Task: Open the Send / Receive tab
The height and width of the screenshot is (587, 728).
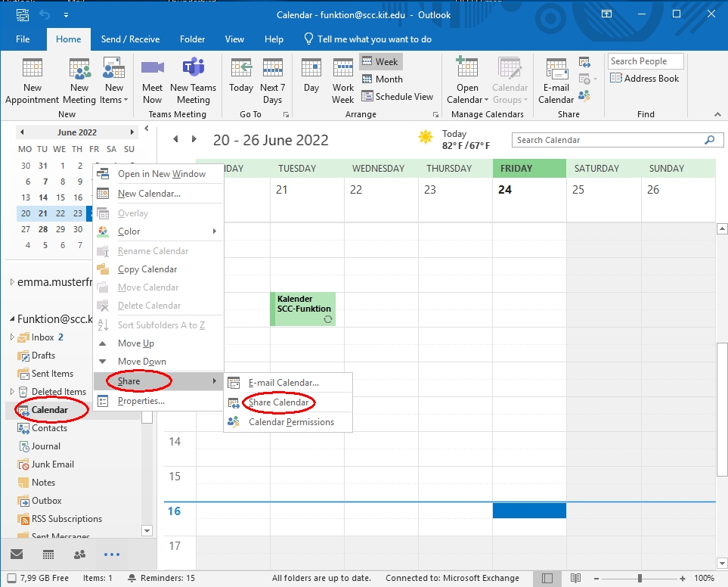Action: pyautogui.click(x=130, y=39)
